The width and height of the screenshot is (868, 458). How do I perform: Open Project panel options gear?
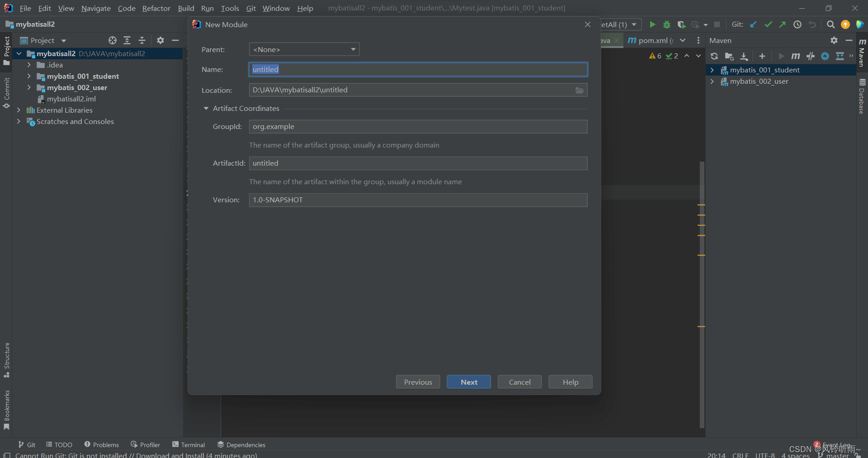(x=160, y=40)
